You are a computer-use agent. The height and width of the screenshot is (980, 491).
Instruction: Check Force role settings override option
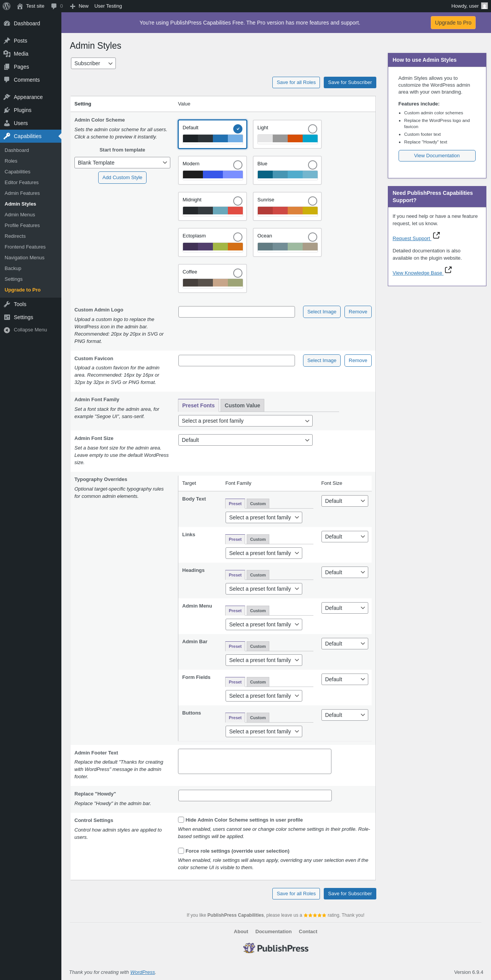point(181,851)
